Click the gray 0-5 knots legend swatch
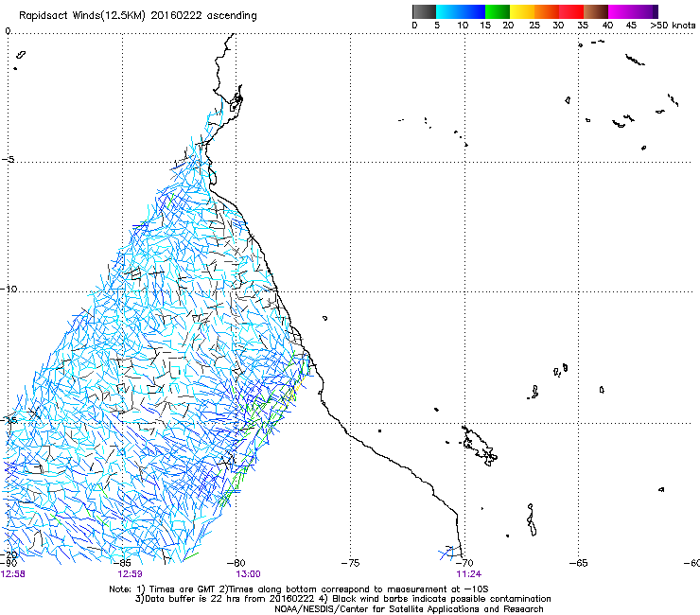 [424, 11]
